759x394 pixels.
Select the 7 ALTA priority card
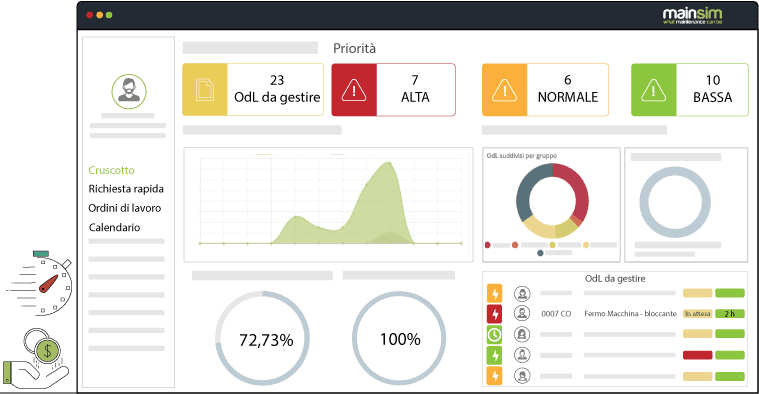click(x=394, y=90)
